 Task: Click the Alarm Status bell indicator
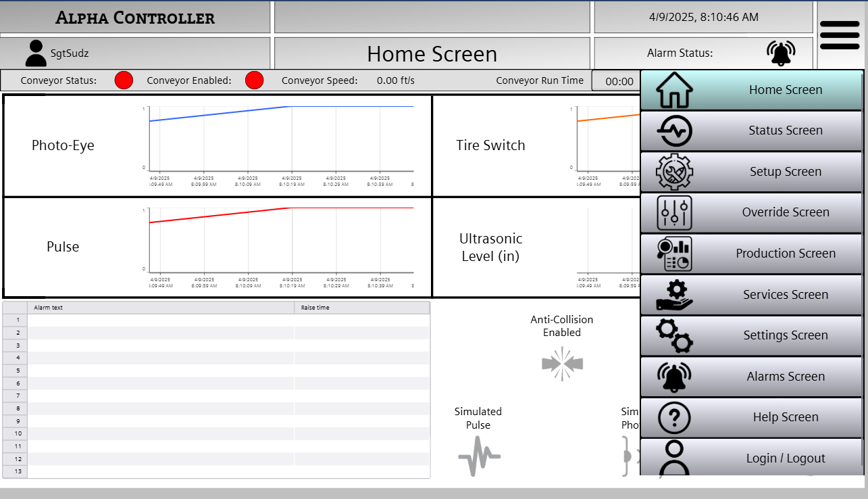pos(782,53)
